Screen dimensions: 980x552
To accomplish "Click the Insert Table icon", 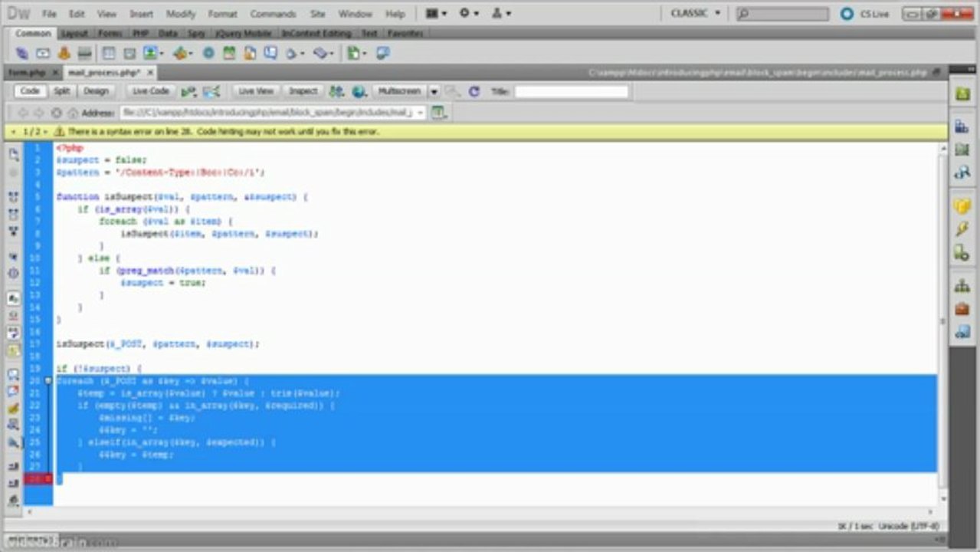I will [x=109, y=53].
